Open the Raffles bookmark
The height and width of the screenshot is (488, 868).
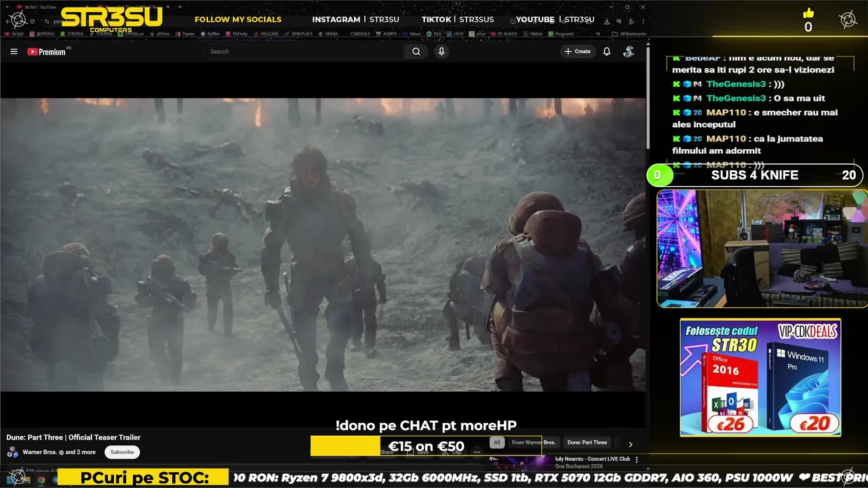(210, 34)
